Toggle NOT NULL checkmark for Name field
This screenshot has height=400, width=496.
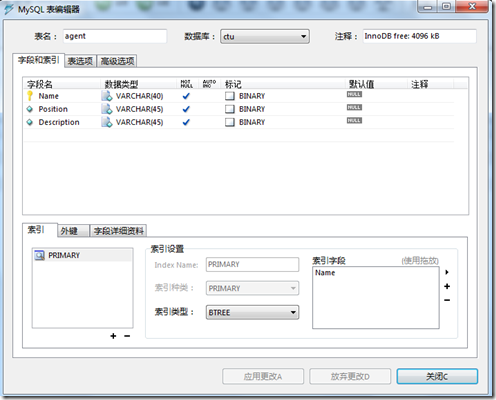coord(186,96)
